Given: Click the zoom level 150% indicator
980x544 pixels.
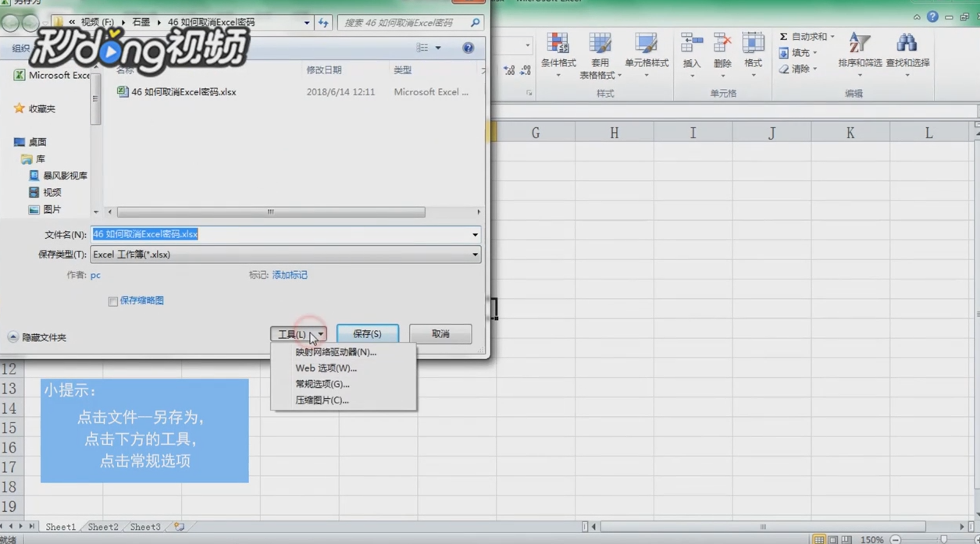Looking at the screenshot, I should pos(871,539).
